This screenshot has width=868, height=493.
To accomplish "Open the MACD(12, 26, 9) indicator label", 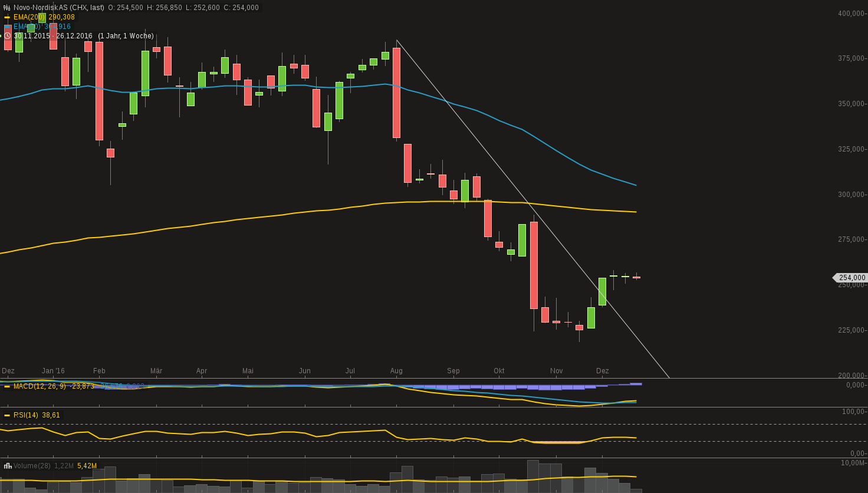I will point(40,386).
